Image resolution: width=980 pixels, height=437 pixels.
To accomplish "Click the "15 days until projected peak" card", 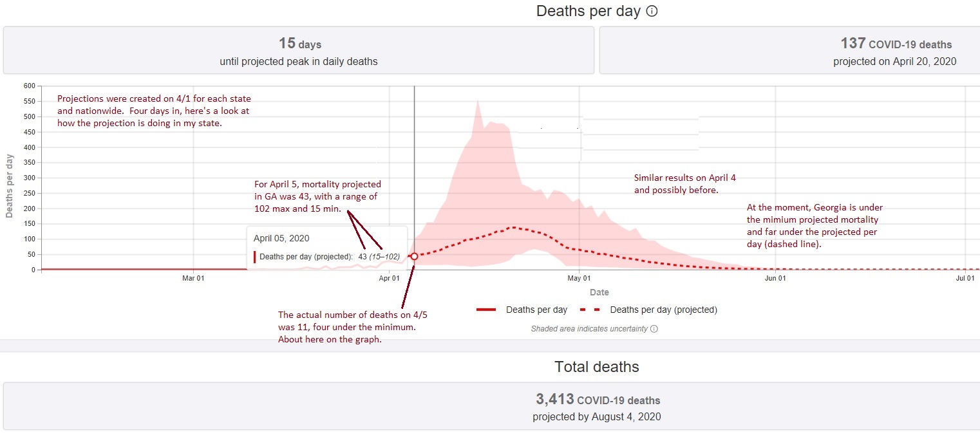I will click(x=298, y=51).
